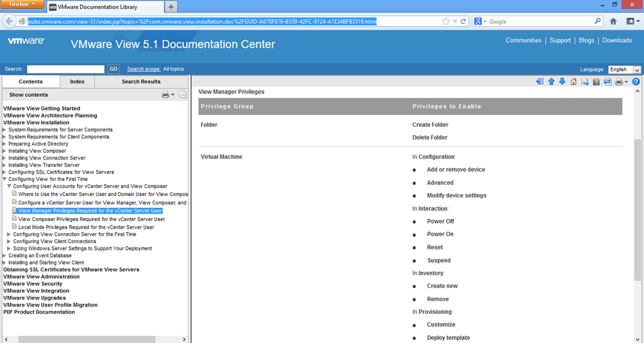Viewport: 644px width, 343px height.
Task: Open VMware View Administration
Action: click(42, 276)
